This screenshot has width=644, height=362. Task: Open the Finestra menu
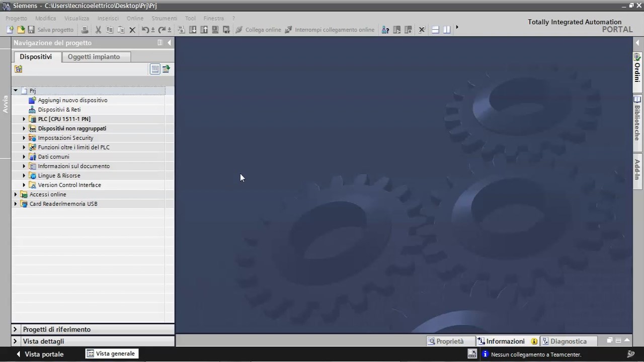pos(214,18)
